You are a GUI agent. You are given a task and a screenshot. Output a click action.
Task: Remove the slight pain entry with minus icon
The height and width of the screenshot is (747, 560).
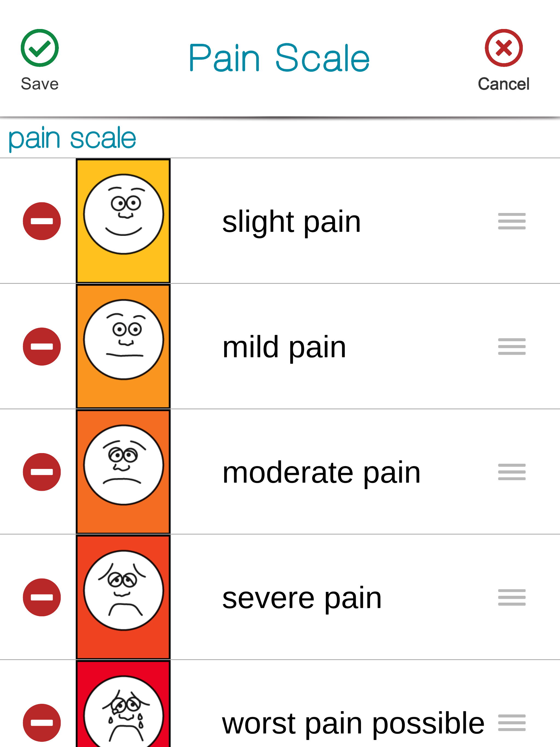click(42, 221)
